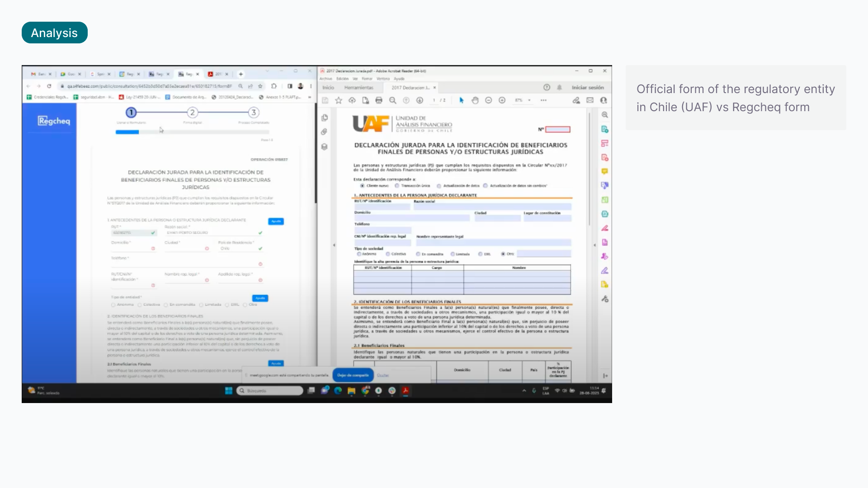
Task: Click zoom in plus icon in Acrobat
Action: click(x=502, y=100)
